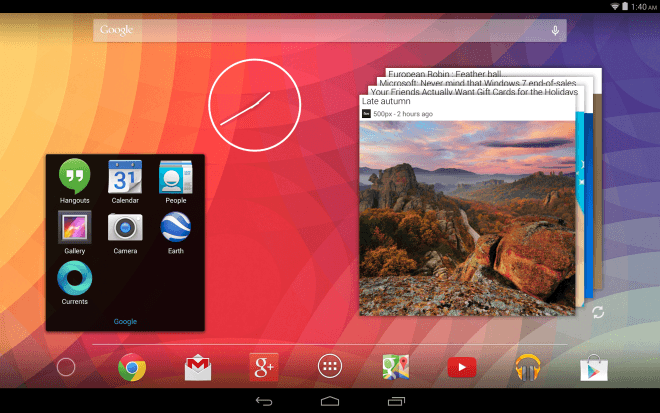Open Gmail from the dock
Viewport: 660px width, 413px height.
tap(198, 368)
